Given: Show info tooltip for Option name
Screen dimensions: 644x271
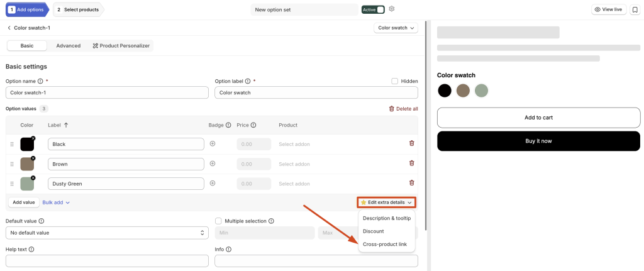Looking at the screenshot, I should [x=40, y=81].
